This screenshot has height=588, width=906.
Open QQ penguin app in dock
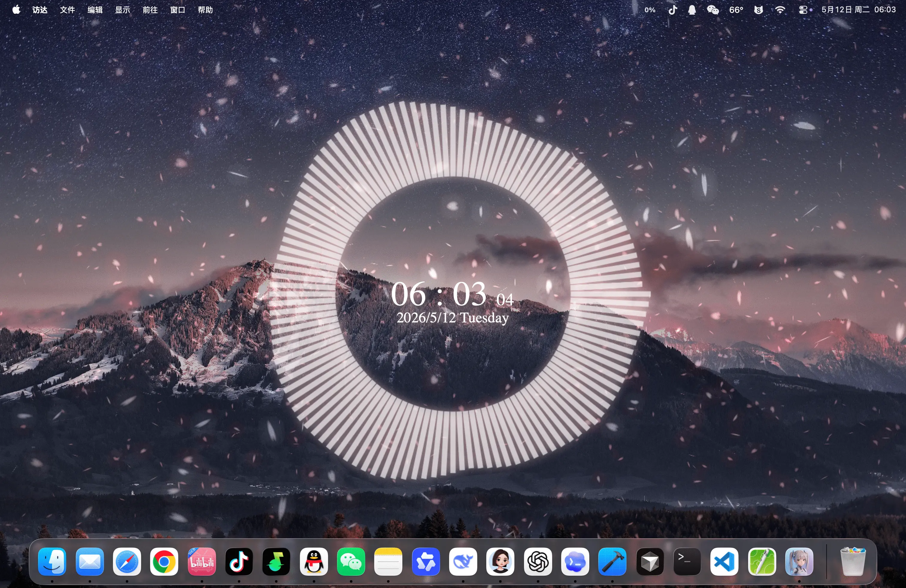point(313,562)
